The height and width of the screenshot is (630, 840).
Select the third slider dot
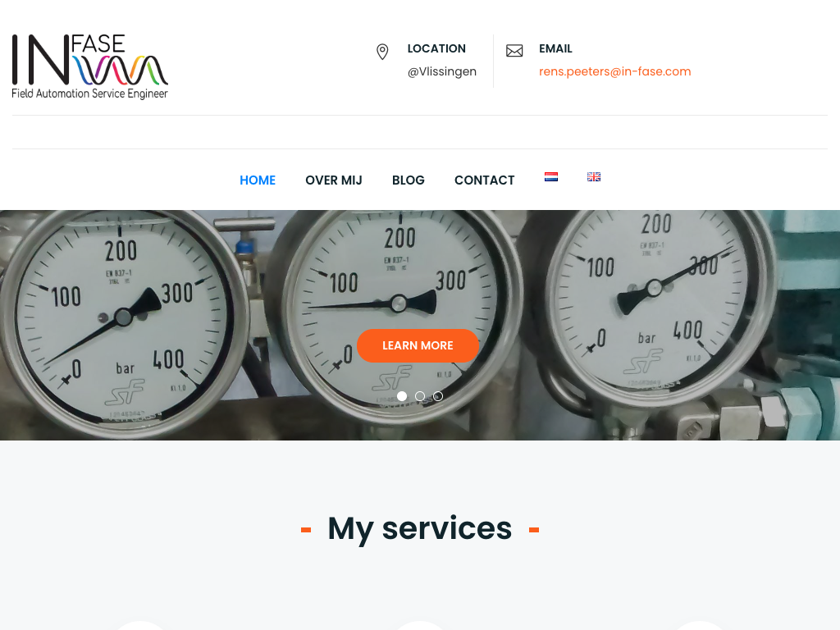438,396
